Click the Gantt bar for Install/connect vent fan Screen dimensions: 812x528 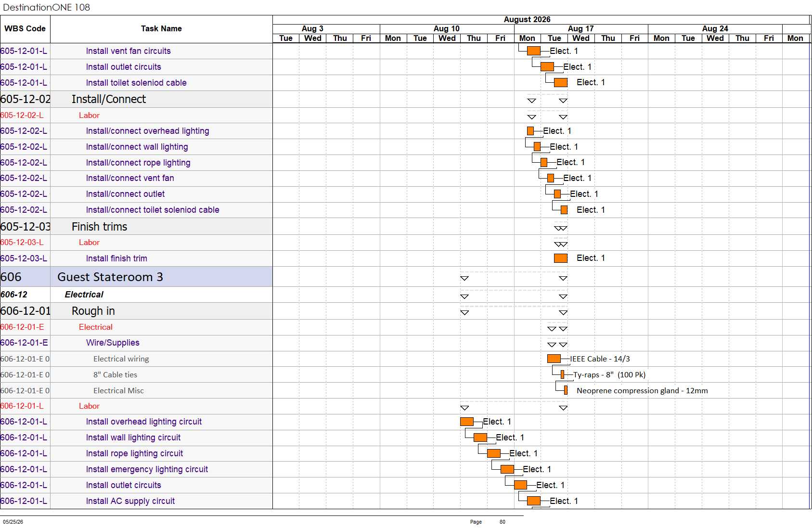551,178
